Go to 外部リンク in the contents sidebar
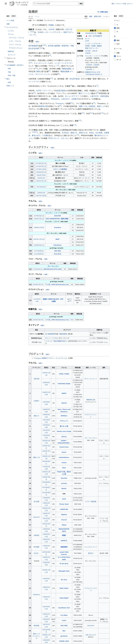Viewport: 138px width, 644px height. [10, 86]
